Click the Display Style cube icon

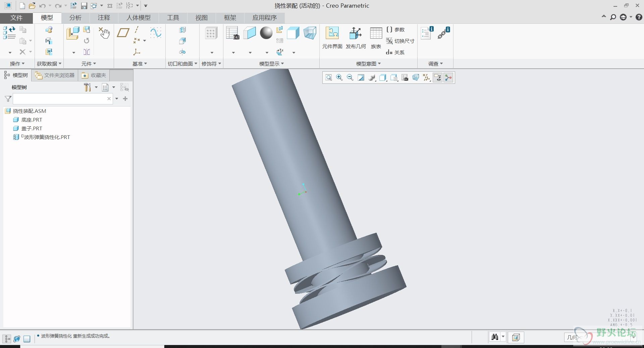[x=293, y=33]
